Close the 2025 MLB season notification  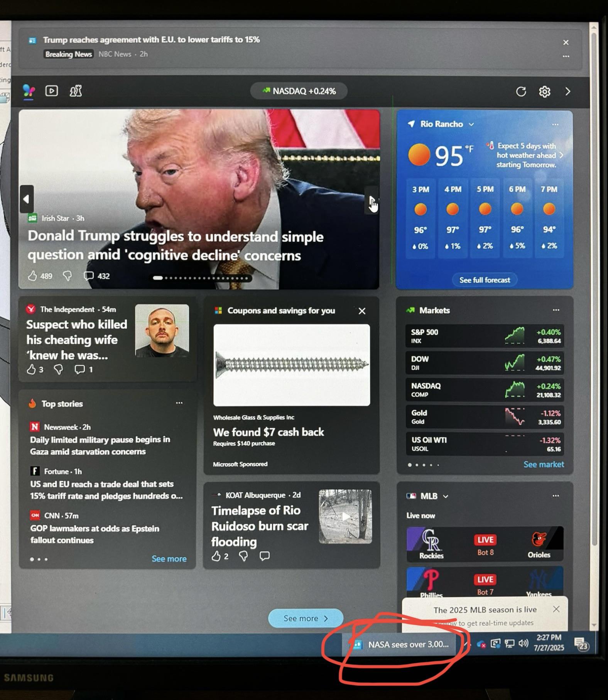point(556,609)
